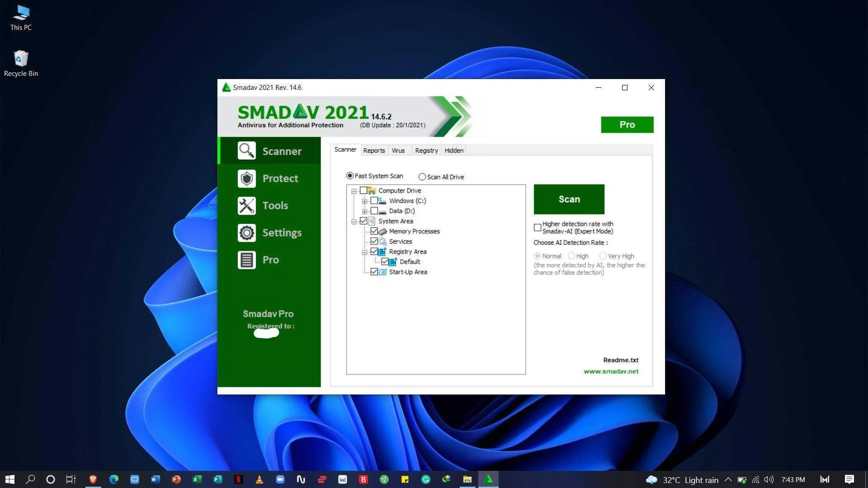Select the Fast System Scan radio button

(349, 176)
